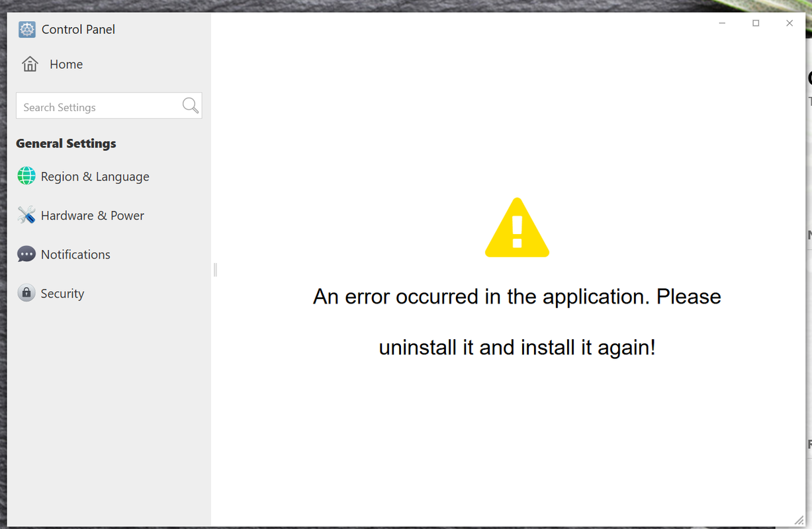
Task: Click the search magnifier icon
Action: pyautogui.click(x=190, y=105)
